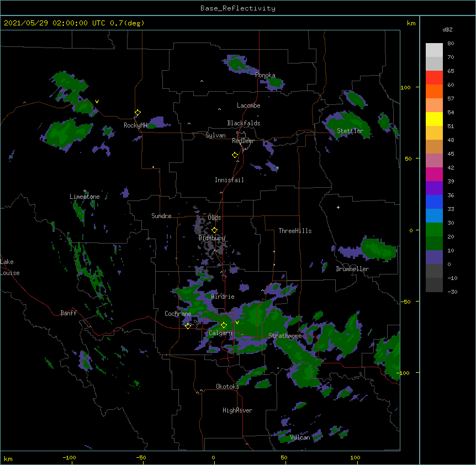Click the purple-blue 10 dBZ legend swatch
Screen dimensions: 476x465
(x=434, y=257)
